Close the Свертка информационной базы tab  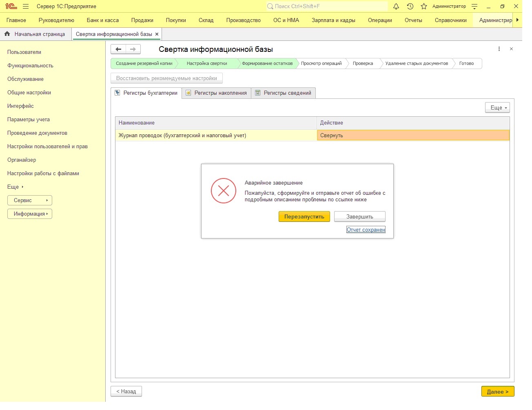pyautogui.click(x=157, y=34)
